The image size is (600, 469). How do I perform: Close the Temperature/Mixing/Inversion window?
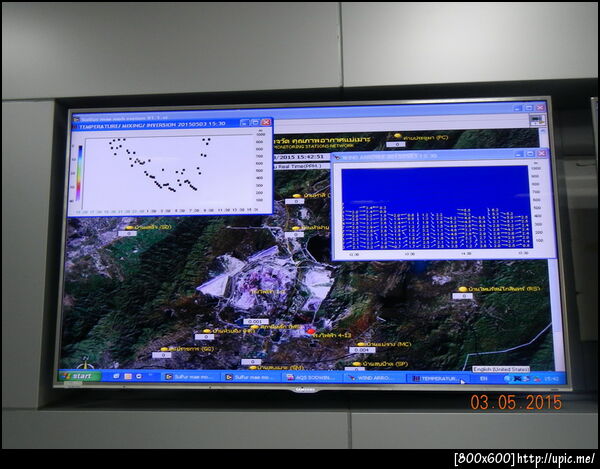point(266,122)
